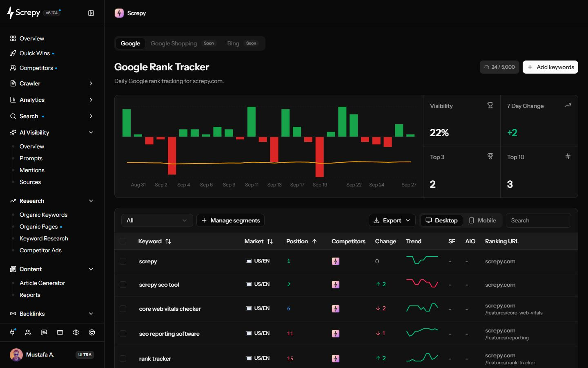Check the core web vitals checker checkbox

click(x=123, y=309)
